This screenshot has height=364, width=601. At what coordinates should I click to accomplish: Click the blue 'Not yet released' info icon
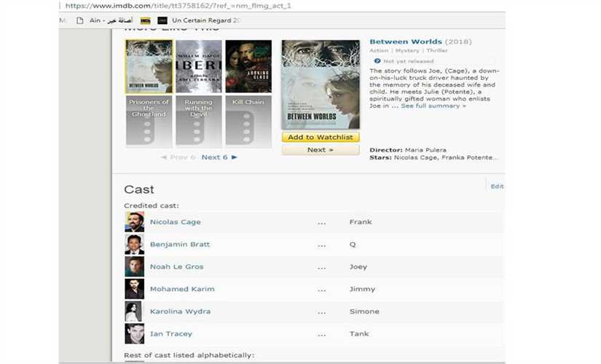[x=377, y=61]
